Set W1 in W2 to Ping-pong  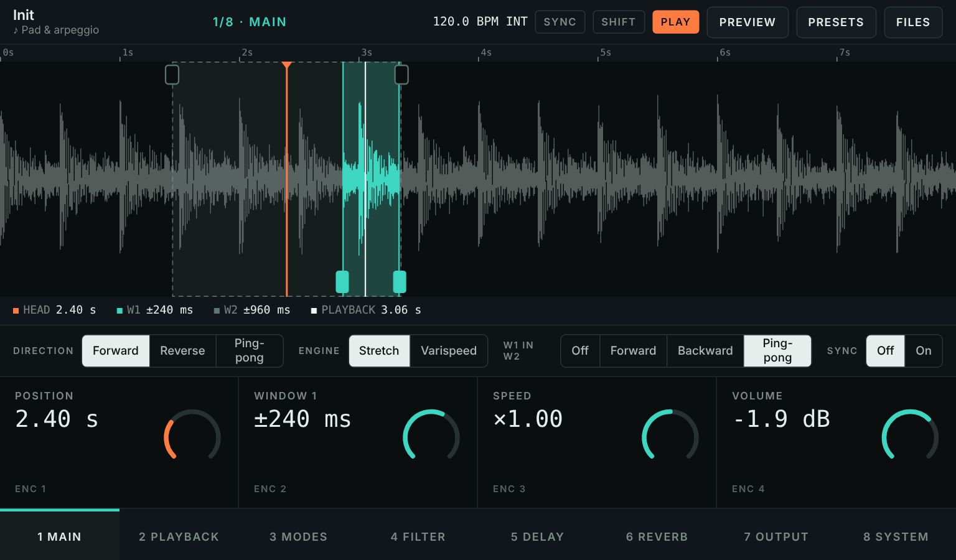click(777, 351)
